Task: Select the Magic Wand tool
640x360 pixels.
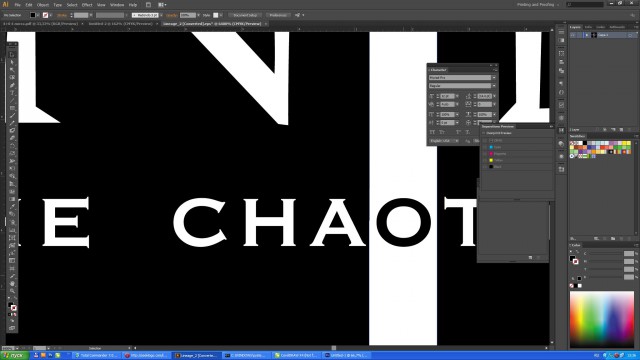Action: 12,70
